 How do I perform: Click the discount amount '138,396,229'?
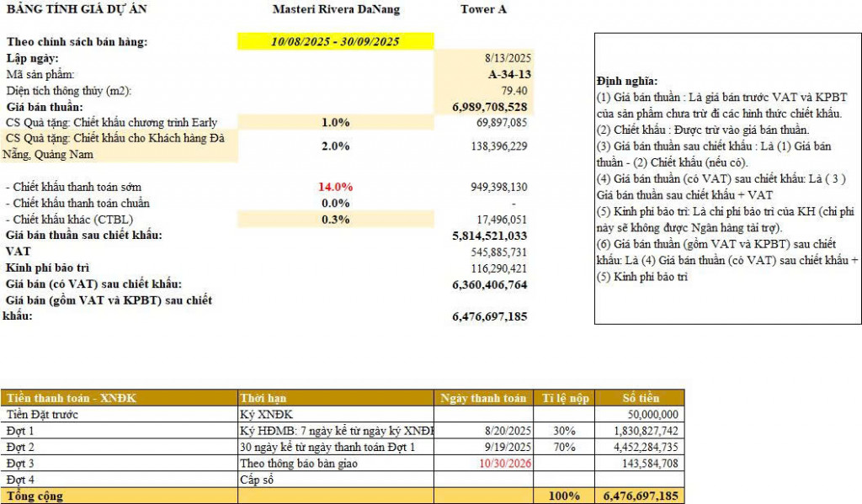(498, 146)
